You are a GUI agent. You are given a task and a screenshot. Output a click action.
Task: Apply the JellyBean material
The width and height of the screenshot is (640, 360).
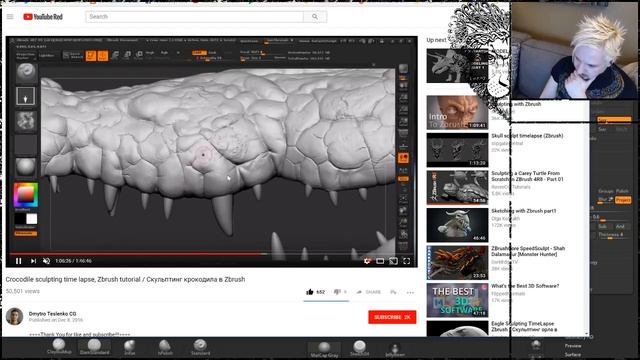pos(395,350)
